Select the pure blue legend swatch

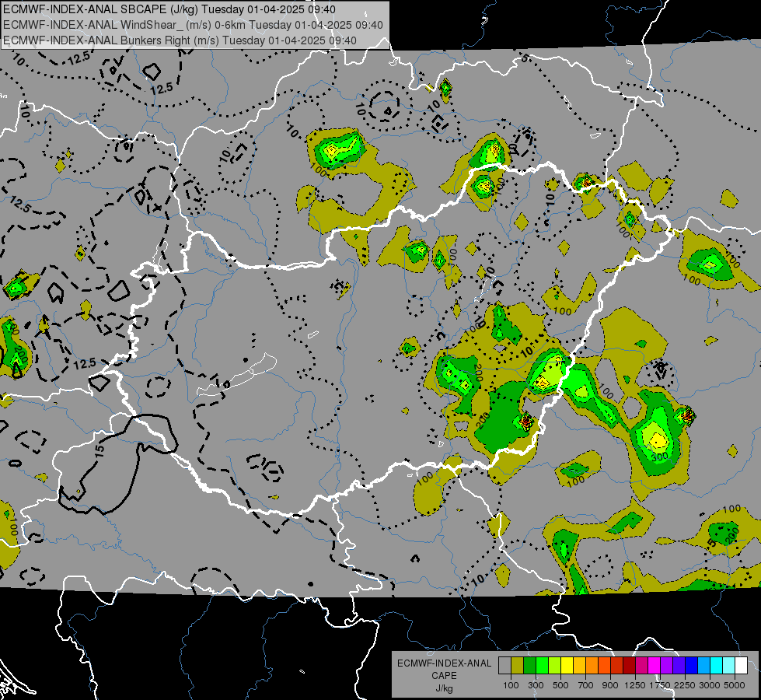pyautogui.click(x=692, y=666)
